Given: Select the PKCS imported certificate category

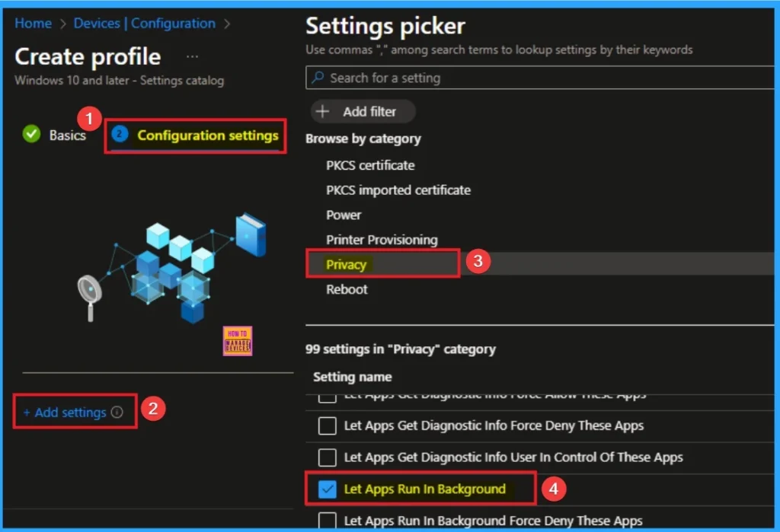Looking at the screenshot, I should [x=398, y=190].
